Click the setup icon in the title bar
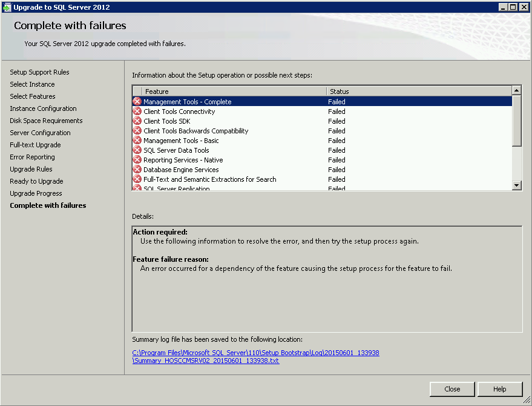532x406 pixels. coord(7,7)
